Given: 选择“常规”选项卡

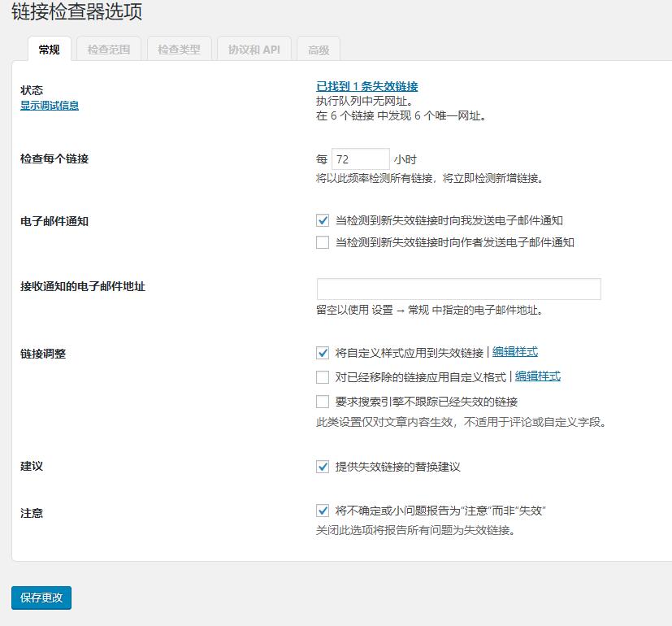Looking at the screenshot, I should pyautogui.click(x=48, y=49).
